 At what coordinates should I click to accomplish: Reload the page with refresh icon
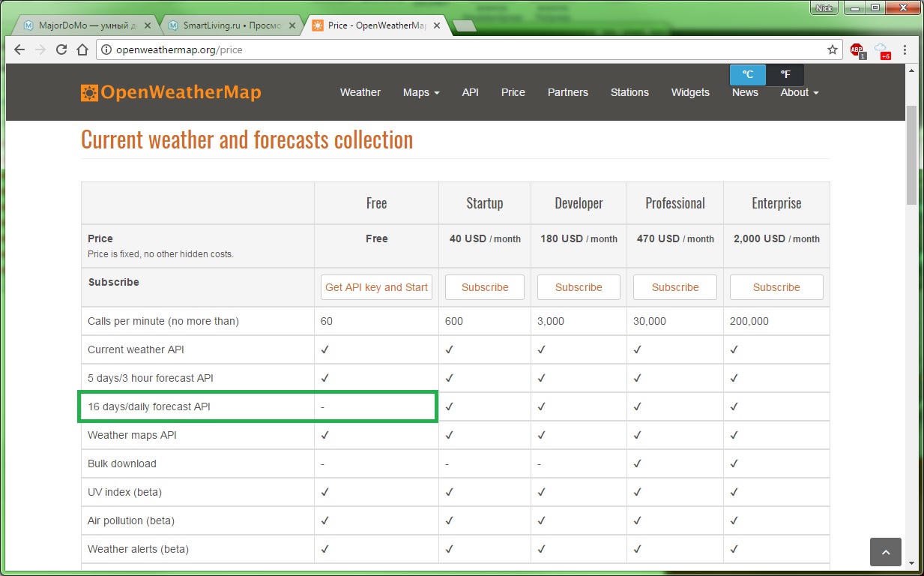coord(61,49)
